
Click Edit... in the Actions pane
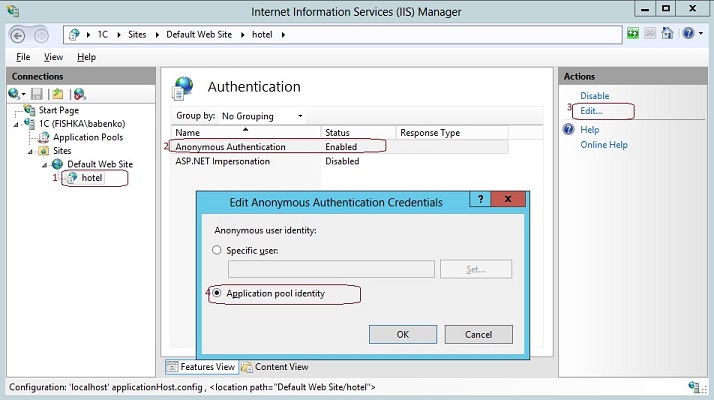[x=591, y=111]
